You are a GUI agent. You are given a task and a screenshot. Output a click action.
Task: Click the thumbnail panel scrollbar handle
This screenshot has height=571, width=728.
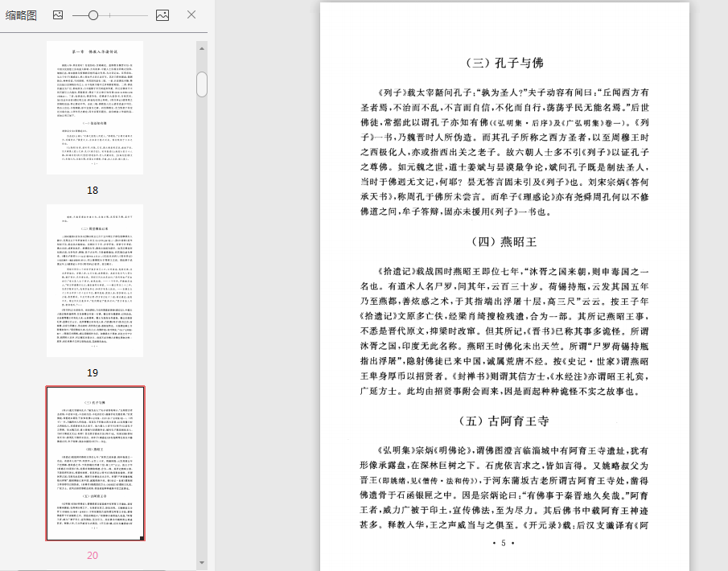[201, 84]
